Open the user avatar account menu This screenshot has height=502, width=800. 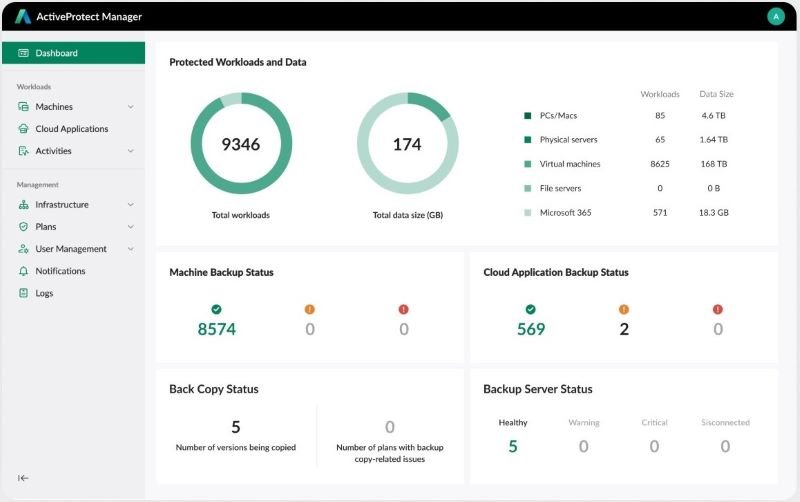point(776,16)
